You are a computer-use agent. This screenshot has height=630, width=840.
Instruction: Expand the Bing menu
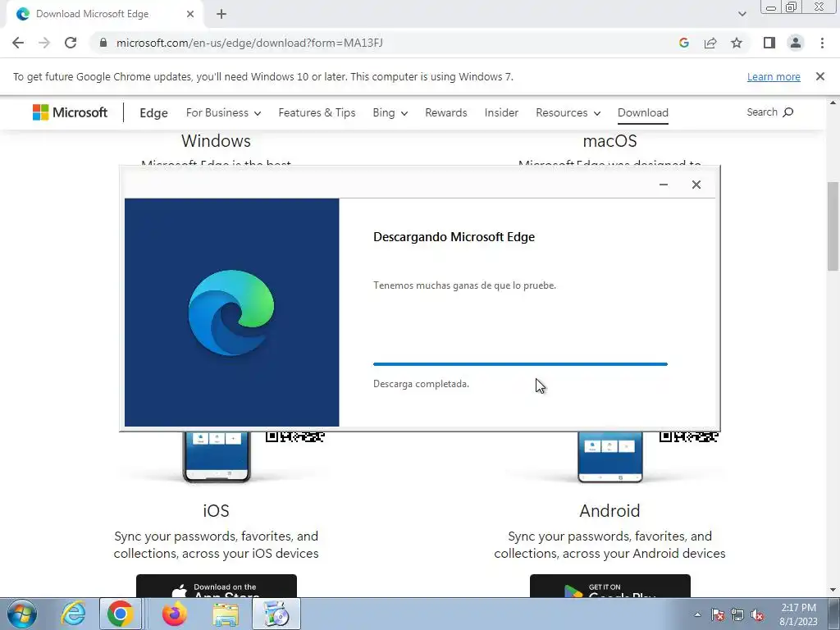[x=390, y=112]
